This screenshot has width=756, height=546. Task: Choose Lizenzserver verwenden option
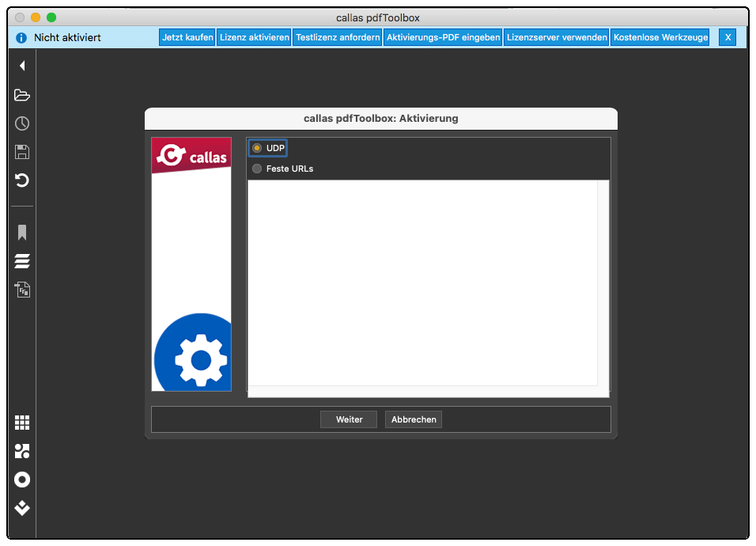click(x=557, y=37)
